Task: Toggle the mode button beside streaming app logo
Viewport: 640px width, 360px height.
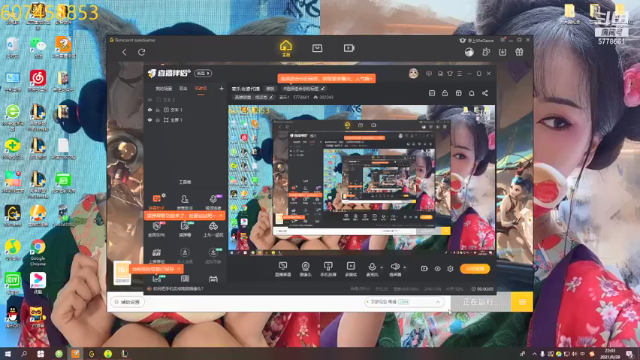Action: [x=203, y=73]
